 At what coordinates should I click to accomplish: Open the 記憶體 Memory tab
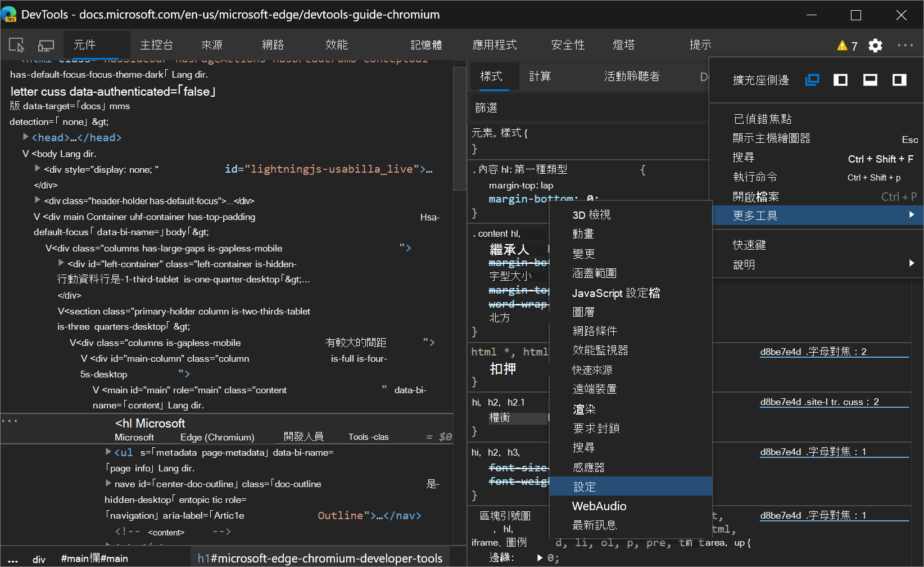tap(426, 45)
